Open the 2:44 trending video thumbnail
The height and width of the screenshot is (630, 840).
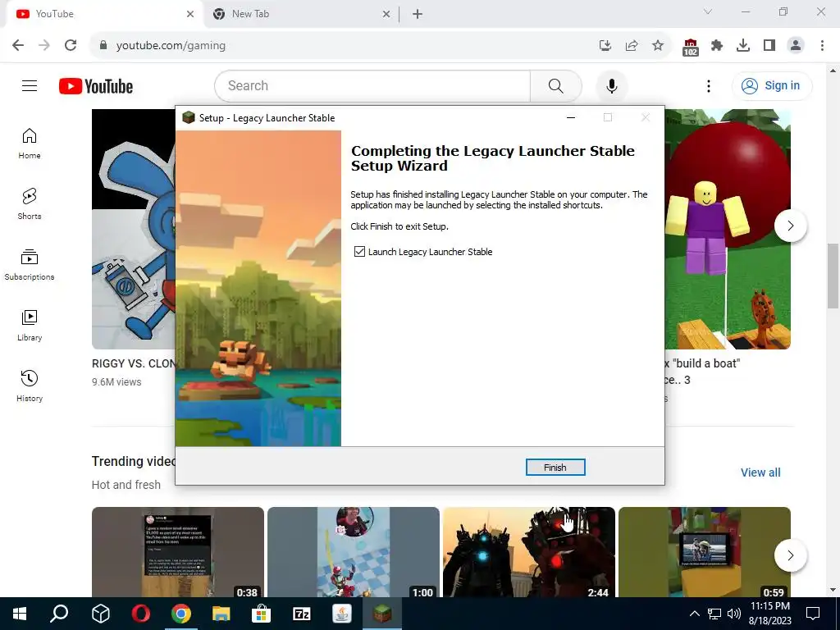point(529,552)
